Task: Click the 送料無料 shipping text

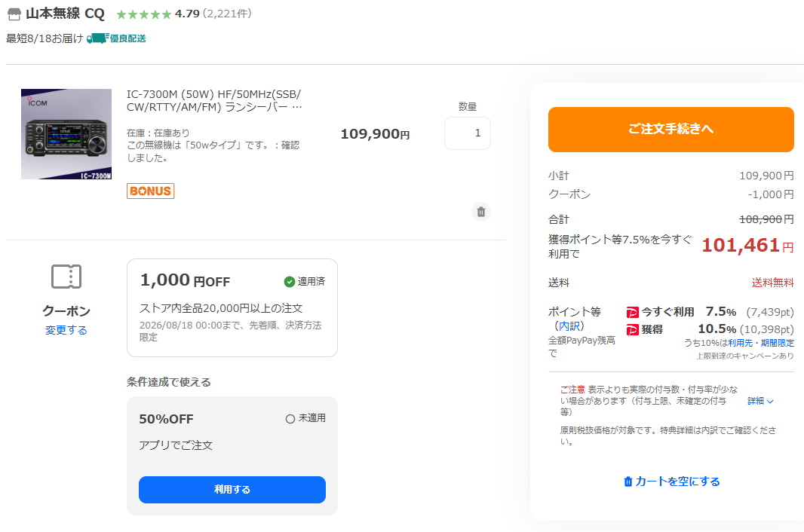Action: point(772,283)
